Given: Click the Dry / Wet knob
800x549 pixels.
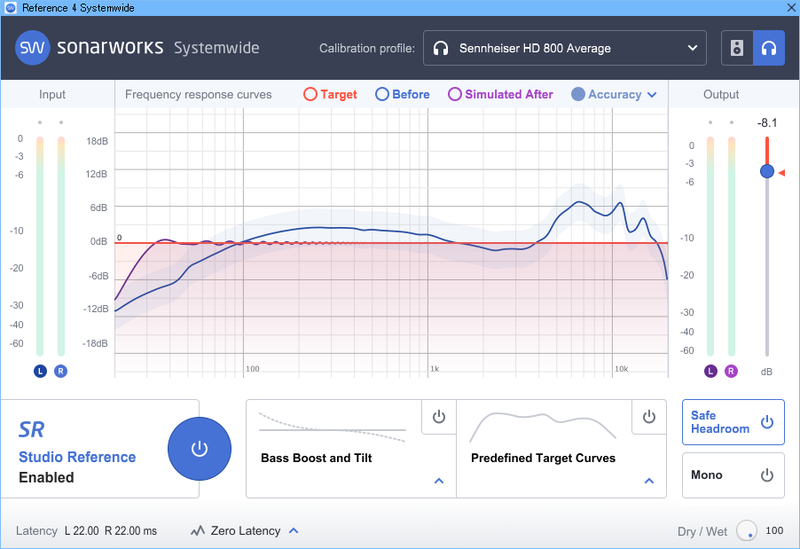Looking at the screenshot, I should coord(746,531).
